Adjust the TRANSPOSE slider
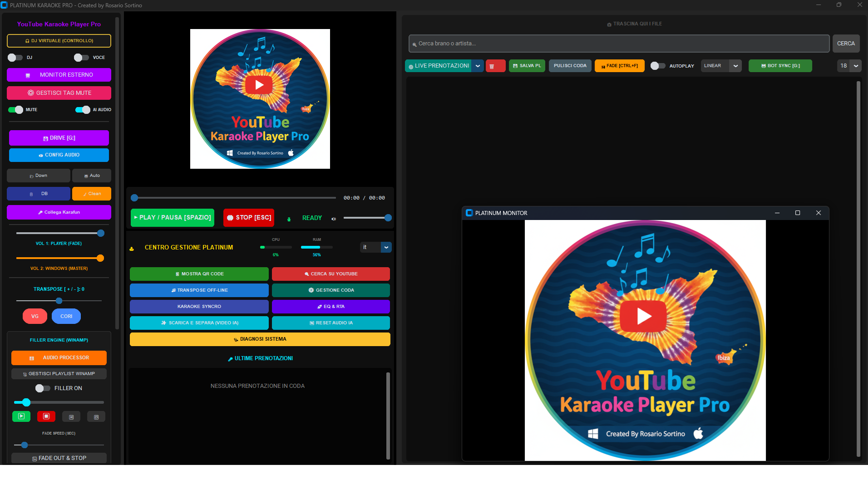Image resolution: width=868 pixels, height=489 pixels. pyautogui.click(x=59, y=300)
